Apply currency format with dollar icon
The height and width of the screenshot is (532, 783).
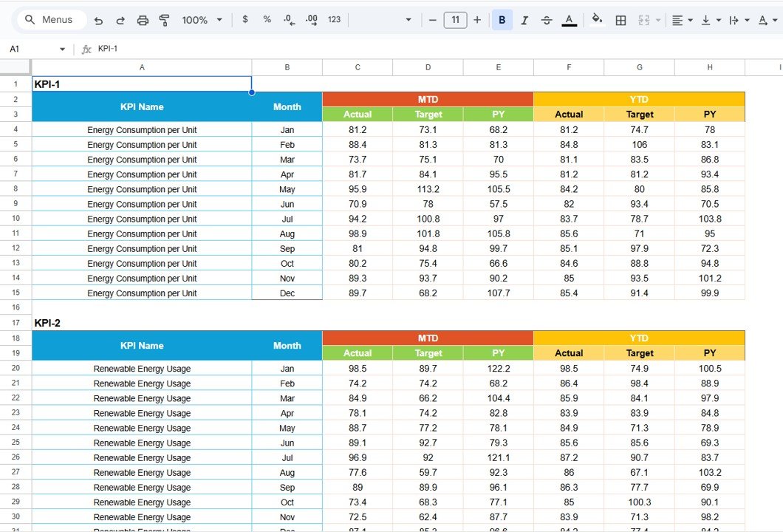click(245, 20)
